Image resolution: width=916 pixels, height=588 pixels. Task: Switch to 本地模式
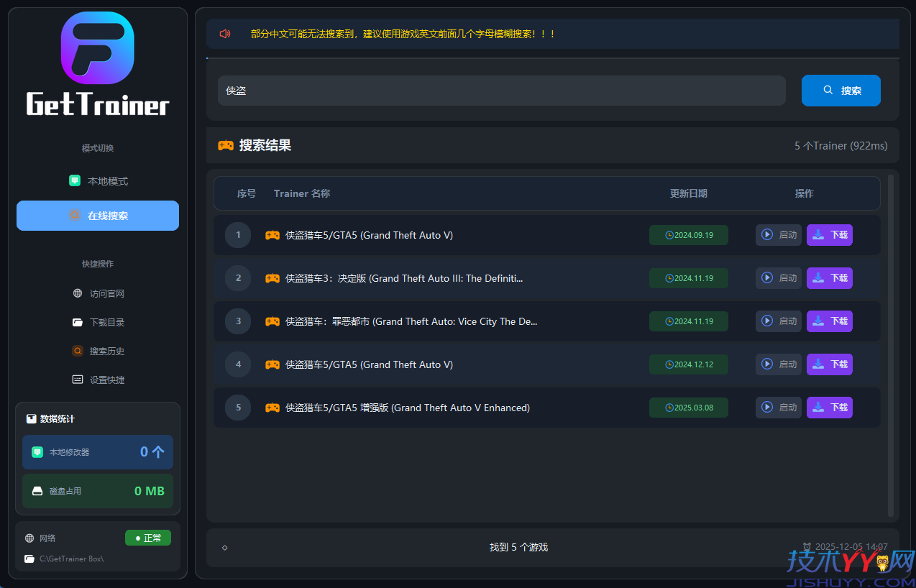click(x=97, y=180)
